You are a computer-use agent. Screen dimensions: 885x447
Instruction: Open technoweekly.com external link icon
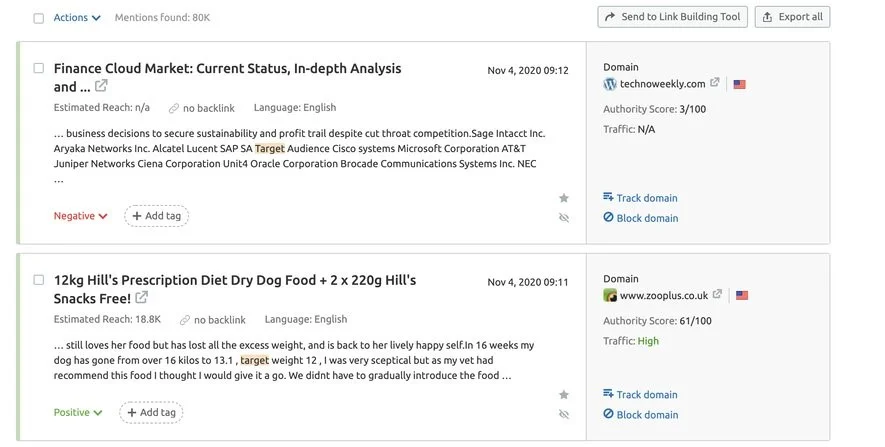point(715,82)
